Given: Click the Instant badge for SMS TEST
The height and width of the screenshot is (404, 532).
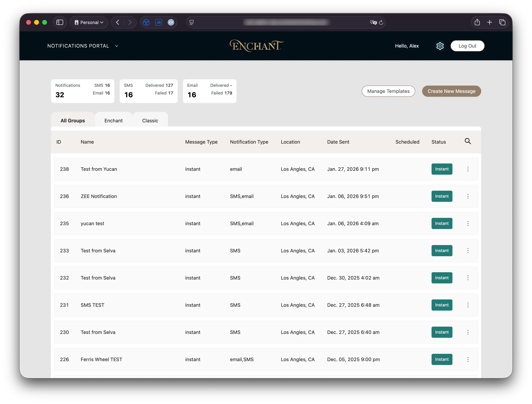Looking at the screenshot, I should coord(442,305).
